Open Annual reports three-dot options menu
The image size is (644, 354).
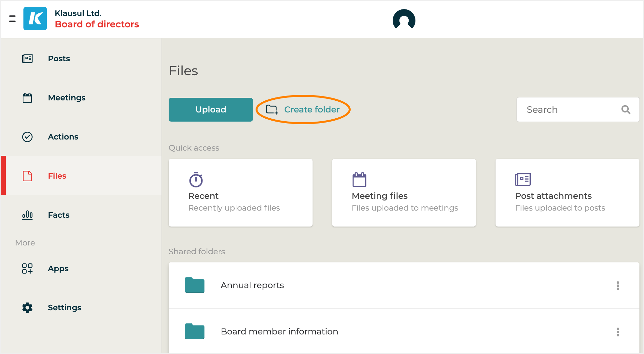(x=618, y=286)
